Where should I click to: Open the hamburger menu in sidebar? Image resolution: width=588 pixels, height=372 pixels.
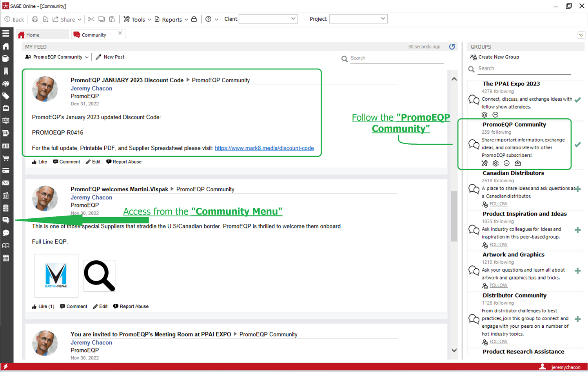[6, 33]
